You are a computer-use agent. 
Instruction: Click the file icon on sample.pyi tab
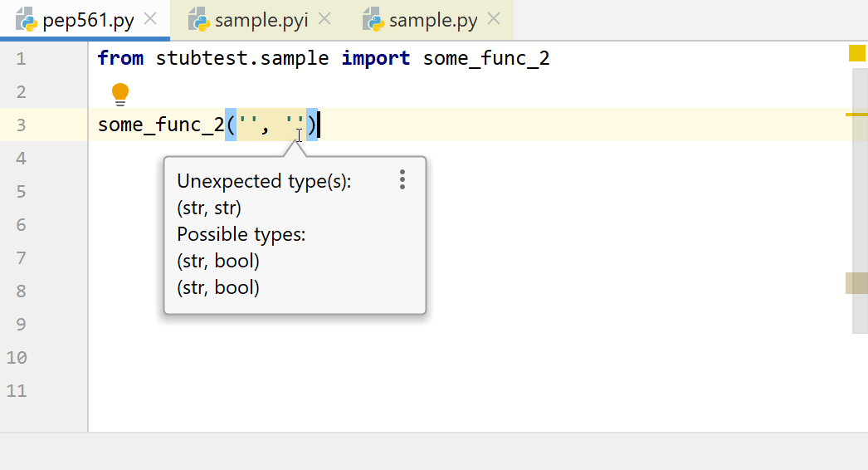tap(198, 20)
